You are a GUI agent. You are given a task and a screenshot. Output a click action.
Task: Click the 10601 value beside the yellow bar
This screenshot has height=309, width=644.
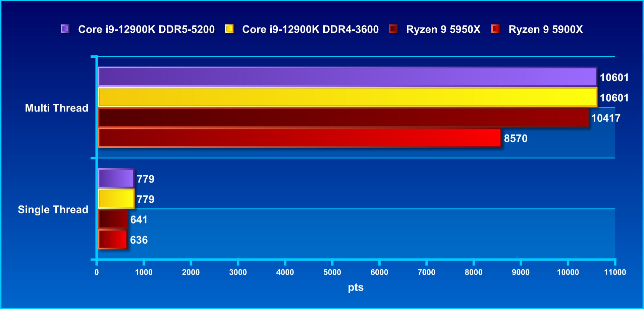pos(614,98)
